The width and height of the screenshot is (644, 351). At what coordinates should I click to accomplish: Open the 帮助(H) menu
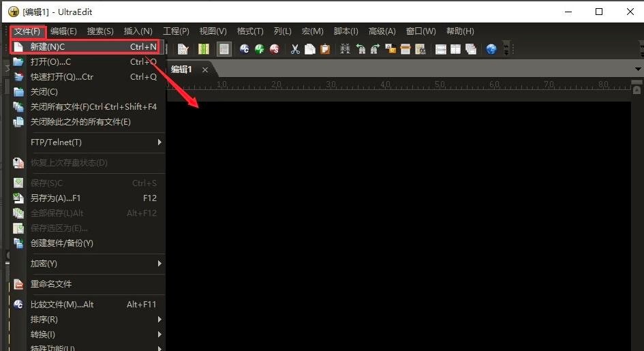click(x=460, y=31)
